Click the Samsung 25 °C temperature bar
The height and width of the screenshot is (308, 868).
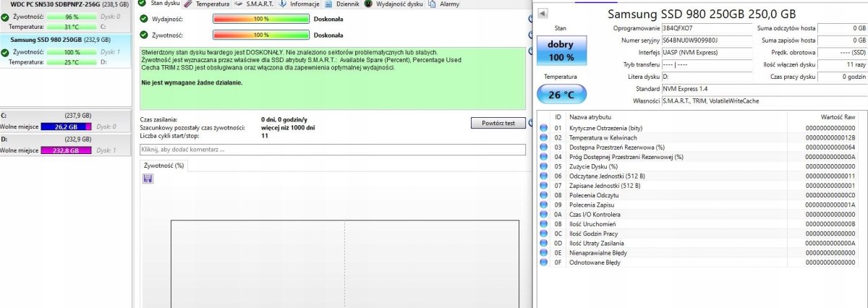71,62
